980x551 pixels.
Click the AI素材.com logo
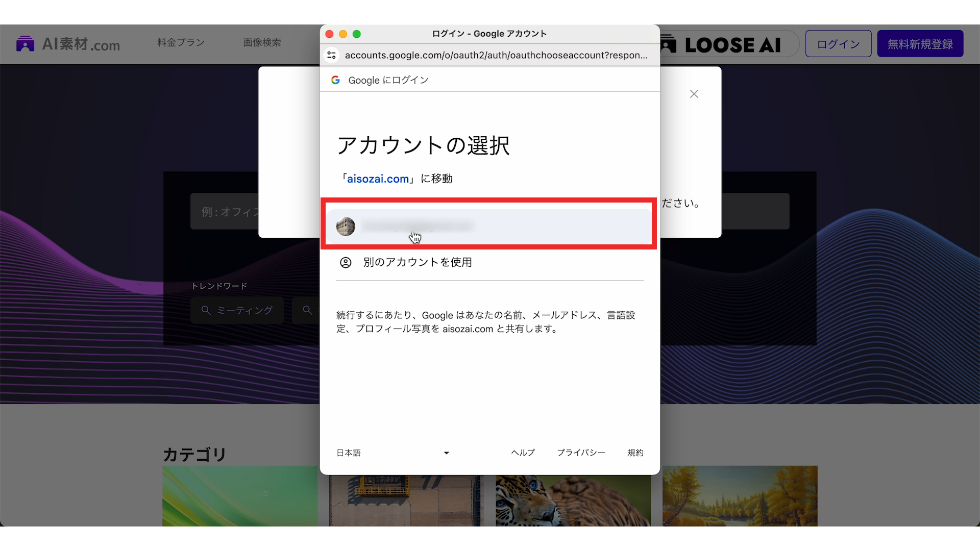[x=68, y=44]
